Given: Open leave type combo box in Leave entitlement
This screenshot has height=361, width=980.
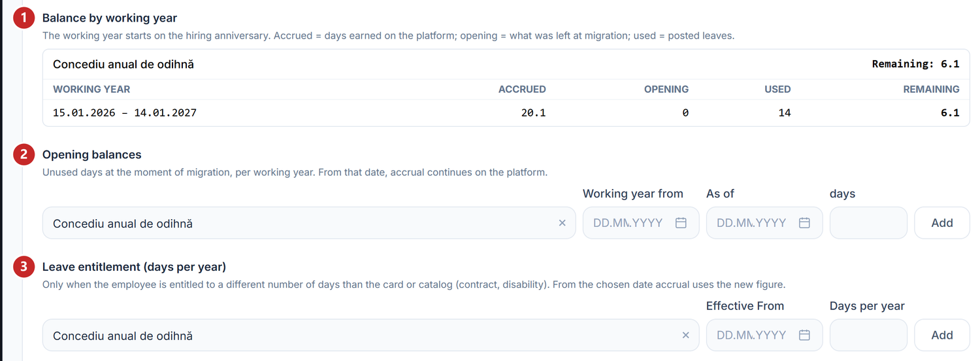Looking at the screenshot, I should [x=370, y=335].
